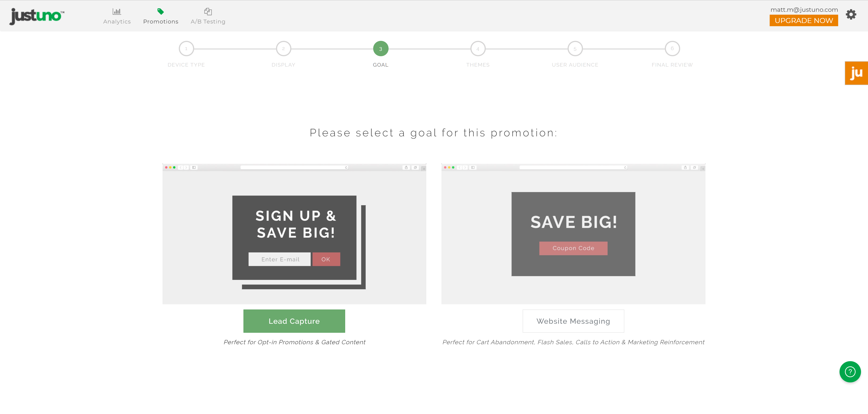Go to step 1 Device Type circle
The image size is (868, 414).
(x=186, y=49)
